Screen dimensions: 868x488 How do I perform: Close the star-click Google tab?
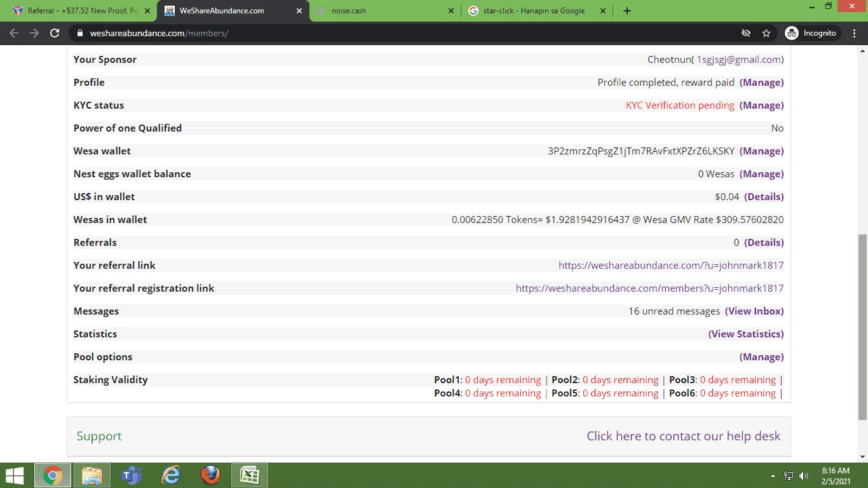[603, 11]
